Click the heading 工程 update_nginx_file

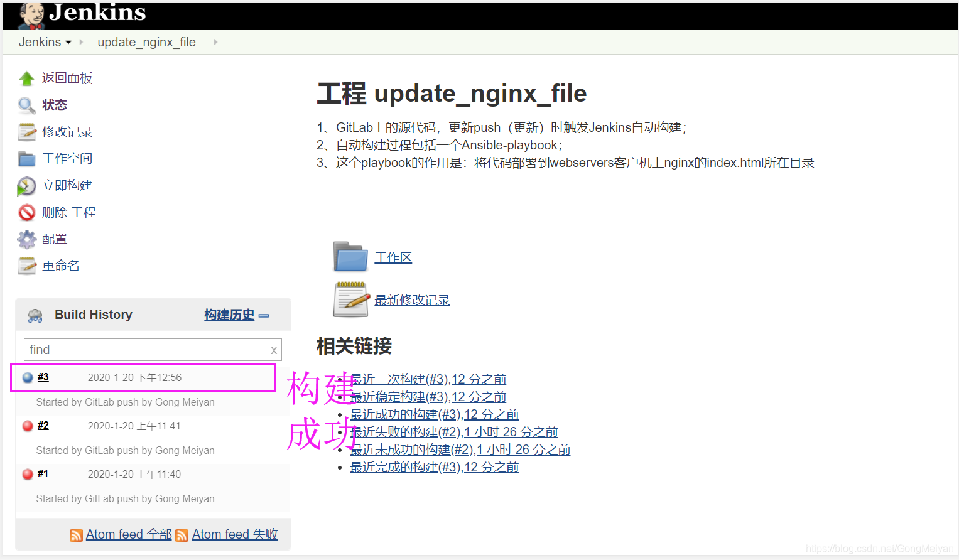click(452, 94)
